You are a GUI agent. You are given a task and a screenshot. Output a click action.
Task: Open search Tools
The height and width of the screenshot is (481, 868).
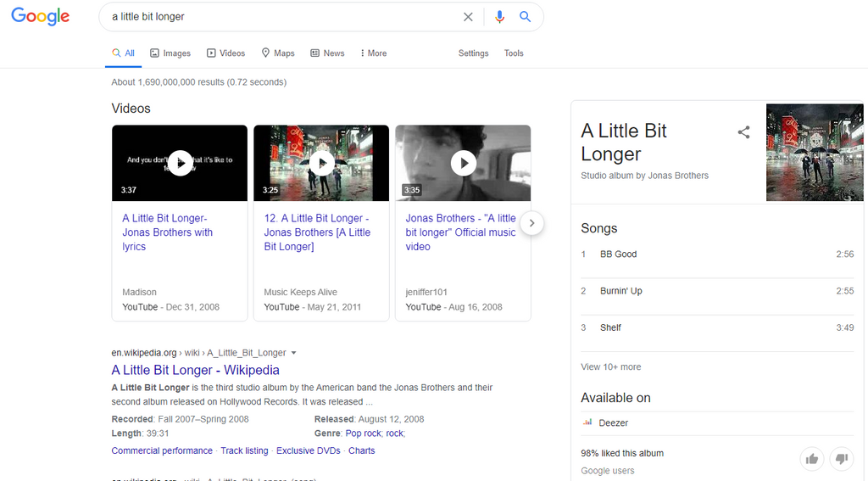514,53
